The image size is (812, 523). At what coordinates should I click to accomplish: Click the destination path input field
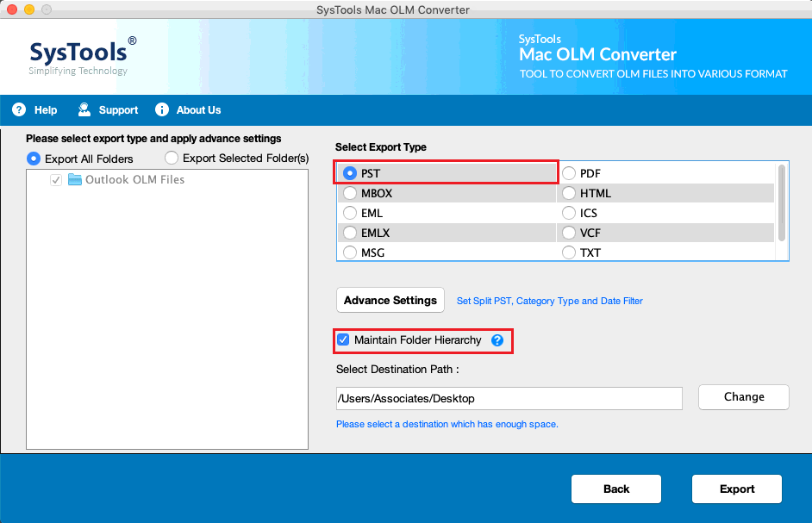coord(509,398)
